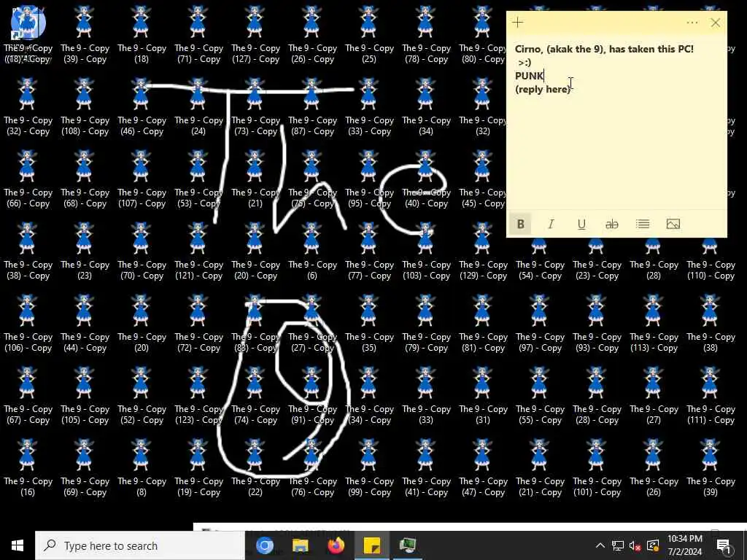Select 'The 9 - Copy (16)' desktop icon

click(28, 467)
